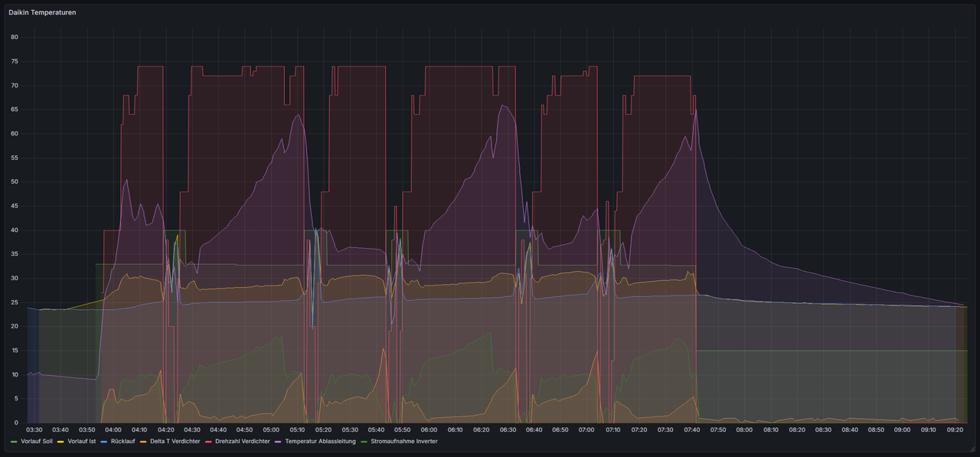The width and height of the screenshot is (980, 457).
Task: Click the 08:00 time axis label
Action: pos(744,429)
